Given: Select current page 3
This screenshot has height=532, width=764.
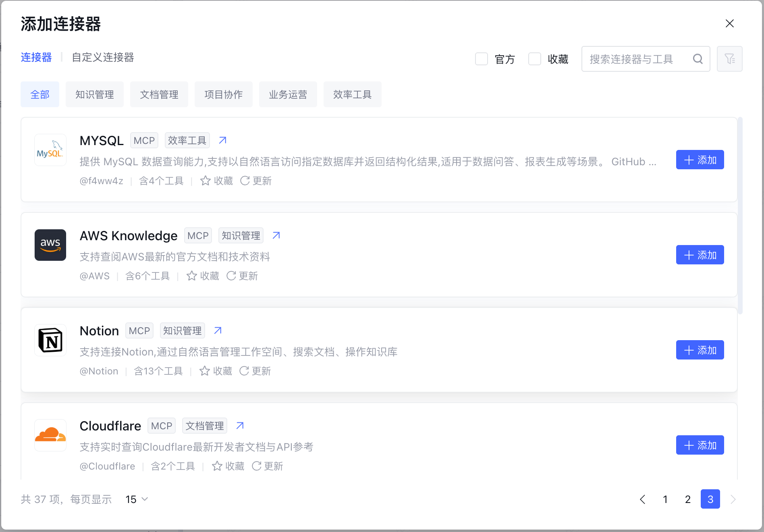Looking at the screenshot, I should click(710, 499).
